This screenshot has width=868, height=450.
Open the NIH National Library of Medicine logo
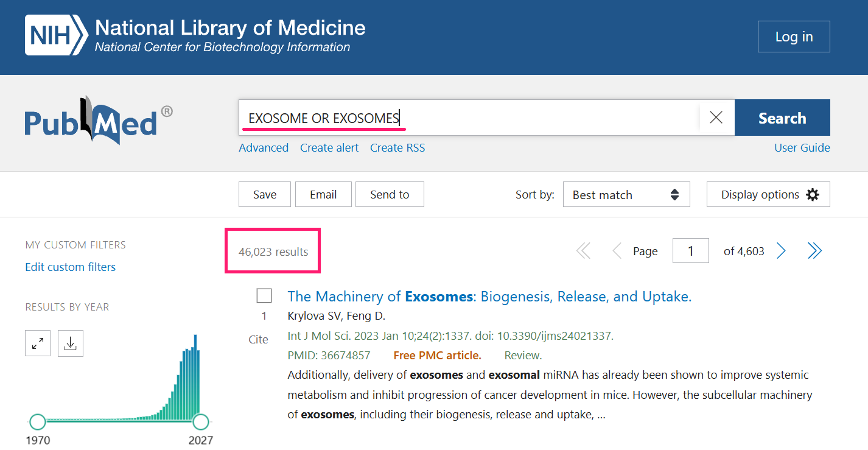coord(195,35)
